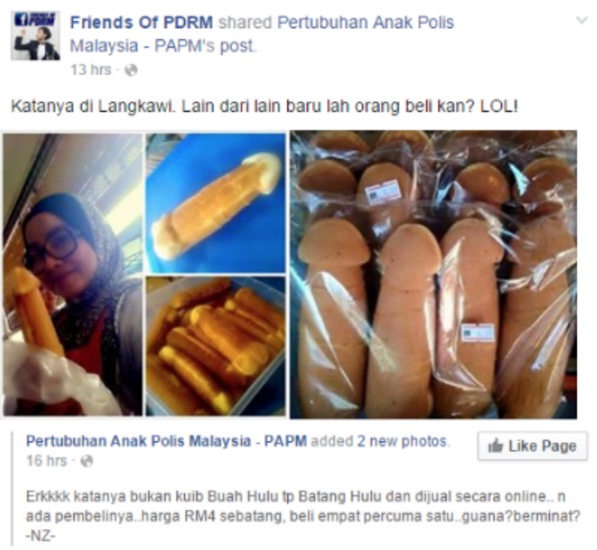Image resolution: width=597 pixels, height=550 pixels.
Task: Open the 16 hrs timestamp link
Action: coord(46,461)
